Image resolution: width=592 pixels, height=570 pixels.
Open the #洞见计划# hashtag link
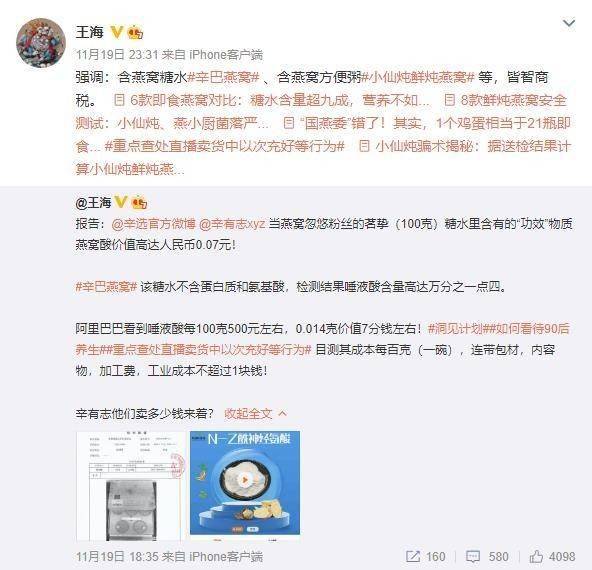coord(456,329)
